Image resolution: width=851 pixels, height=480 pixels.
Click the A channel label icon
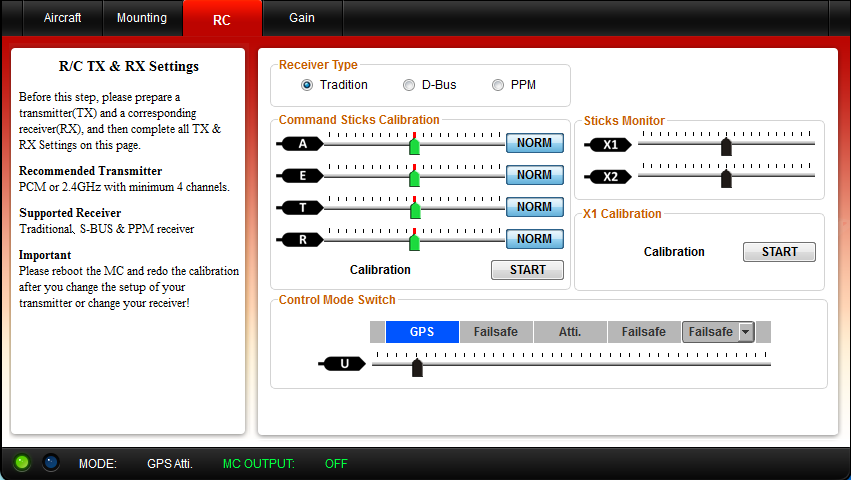click(301, 144)
